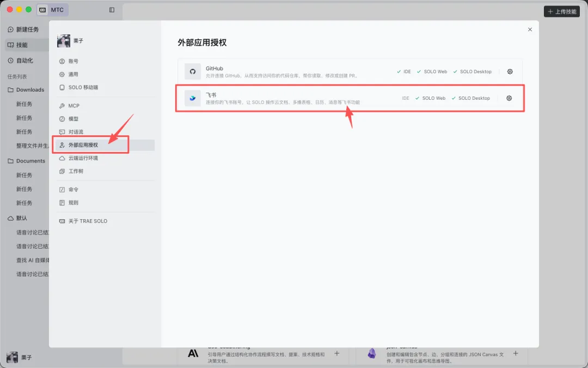Click the Anthropic logo on the skill card
588x368 pixels.
[x=193, y=353]
